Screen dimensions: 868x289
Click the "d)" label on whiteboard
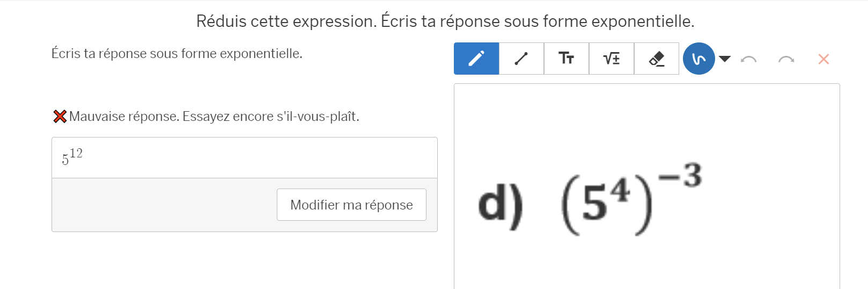(500, 204)
